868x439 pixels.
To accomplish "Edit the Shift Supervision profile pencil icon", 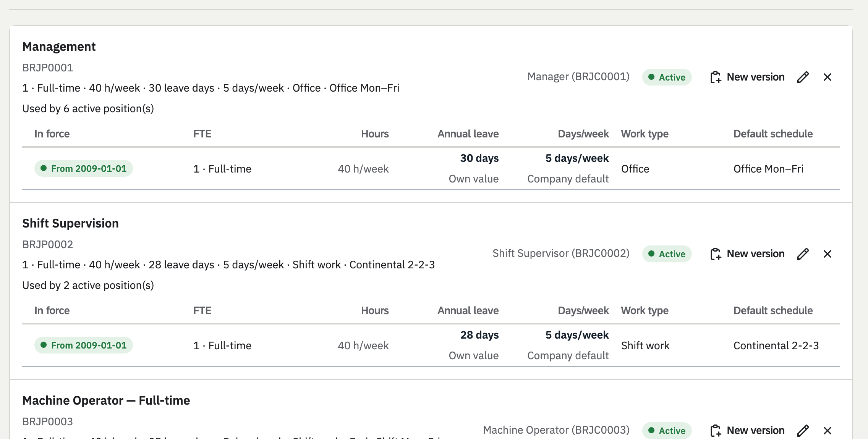I will [803, 254].
